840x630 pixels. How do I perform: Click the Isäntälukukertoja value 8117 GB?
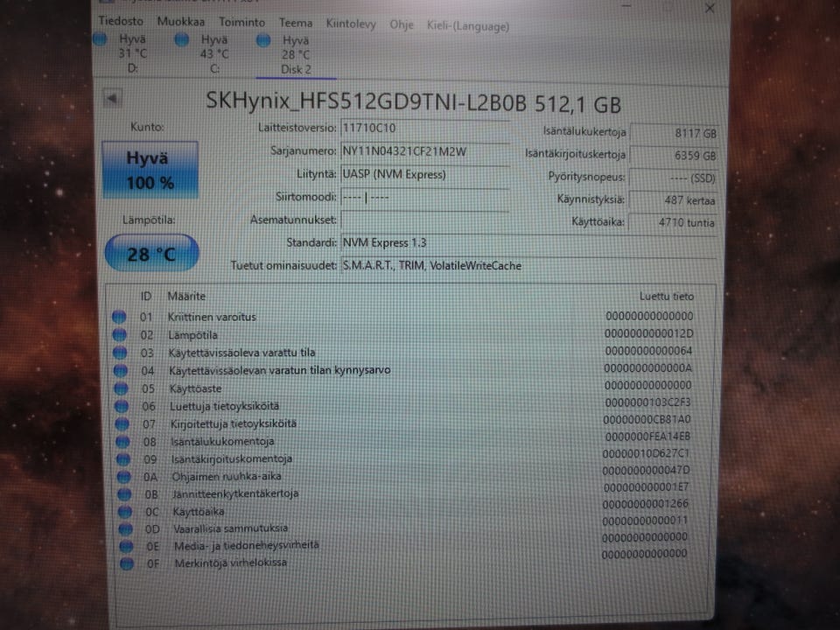(x=674, y=133)
